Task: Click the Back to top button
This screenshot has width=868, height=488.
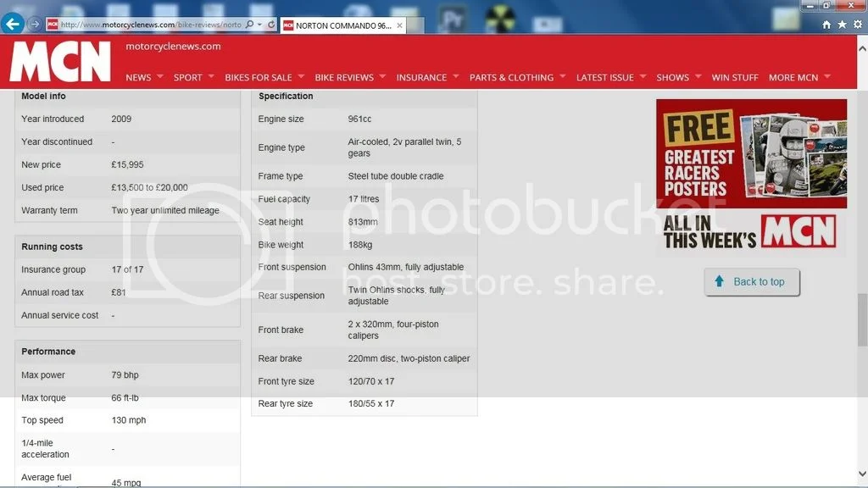Action: point(751,282)
